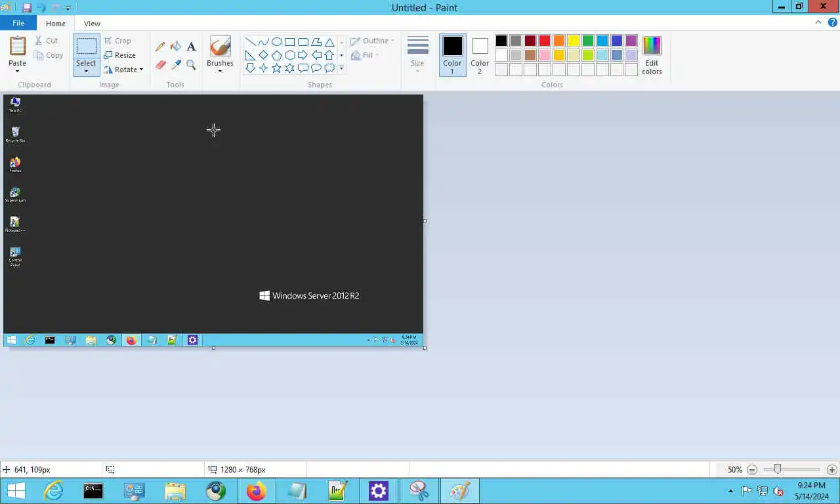Open Edit colors dialog
Screen dimensions: 840x504
tap(652, 55)
